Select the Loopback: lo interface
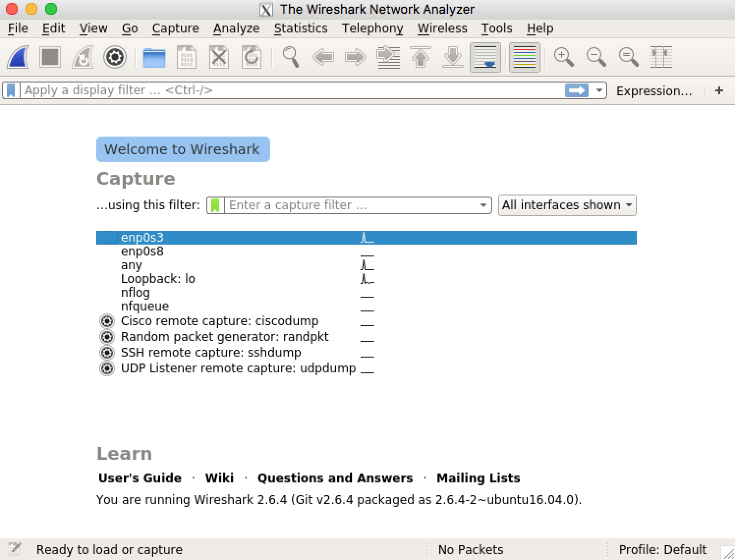Screen dimensions: 735x560 367,279
